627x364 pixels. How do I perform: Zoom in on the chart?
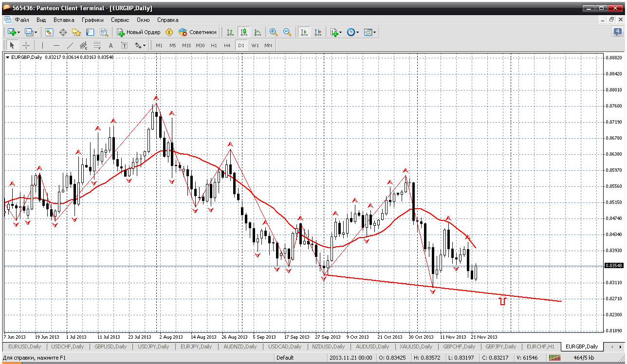click(274, 32)
